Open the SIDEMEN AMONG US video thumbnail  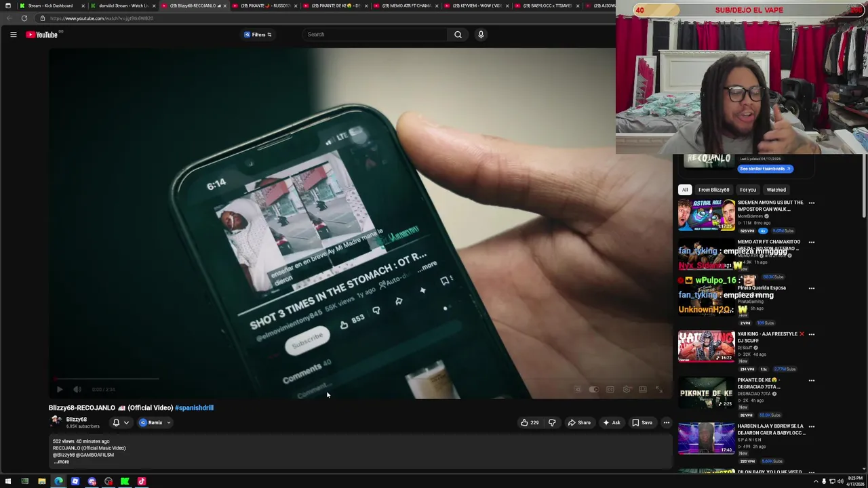click(706, 215)
